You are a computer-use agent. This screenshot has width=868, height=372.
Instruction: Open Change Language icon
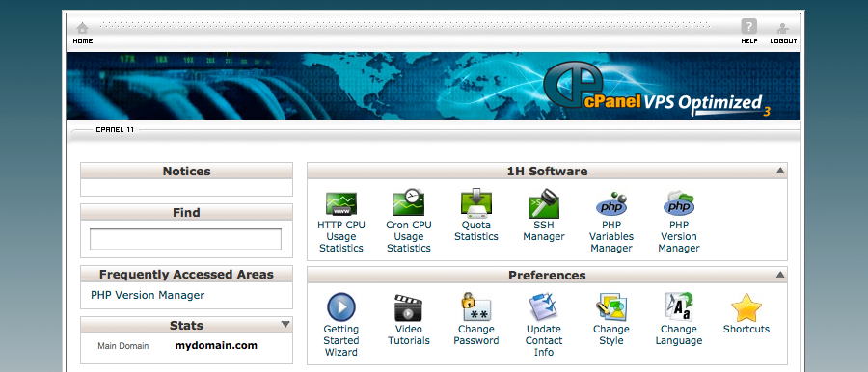679,307
